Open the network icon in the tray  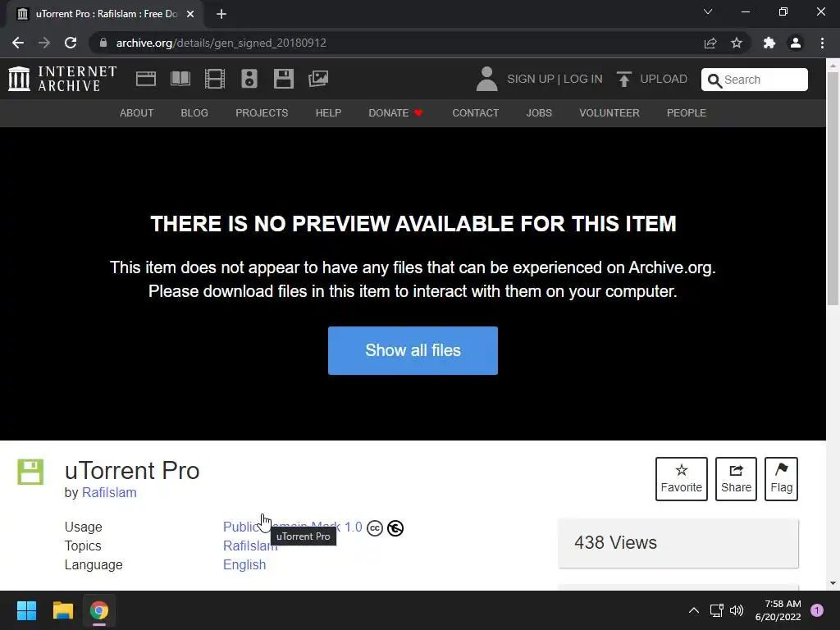pos(716,610)
